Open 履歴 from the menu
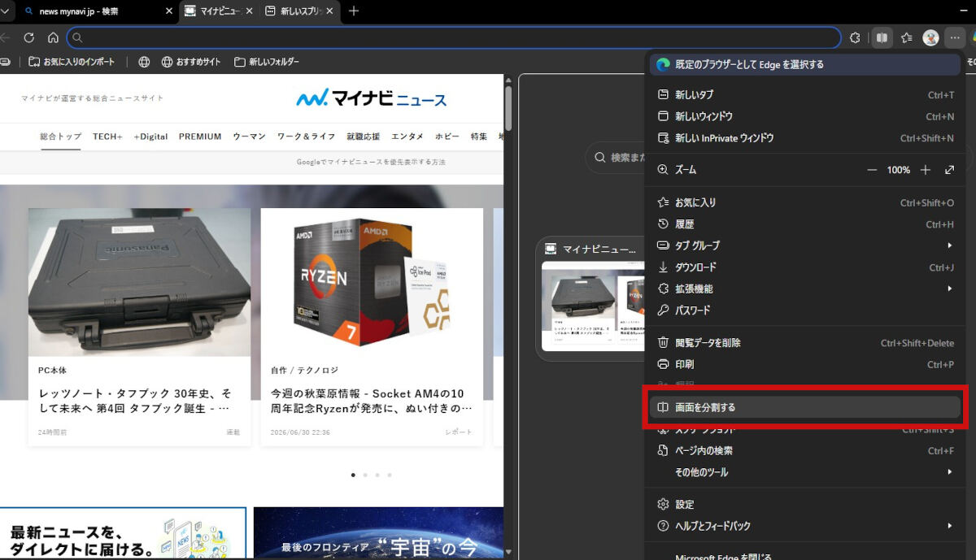The height and width of the screenshot is (560, 976). pos(806,224)
